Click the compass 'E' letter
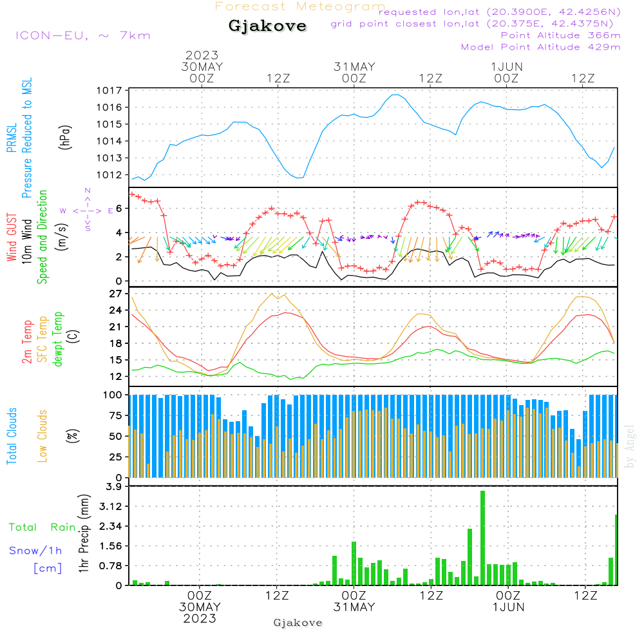Viewport: 644px width, 644px height. tap(111, 211)
